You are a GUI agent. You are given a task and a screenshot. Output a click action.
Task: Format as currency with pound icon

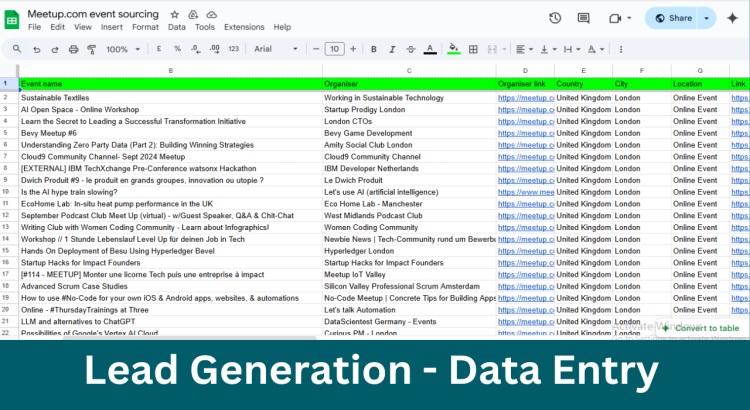159,49
